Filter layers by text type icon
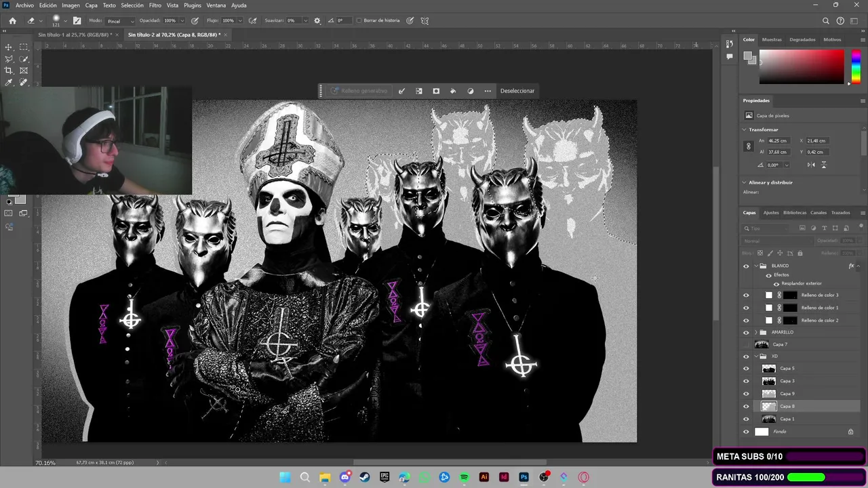Viewport: 868px width, 488px height. pos(824,228)
